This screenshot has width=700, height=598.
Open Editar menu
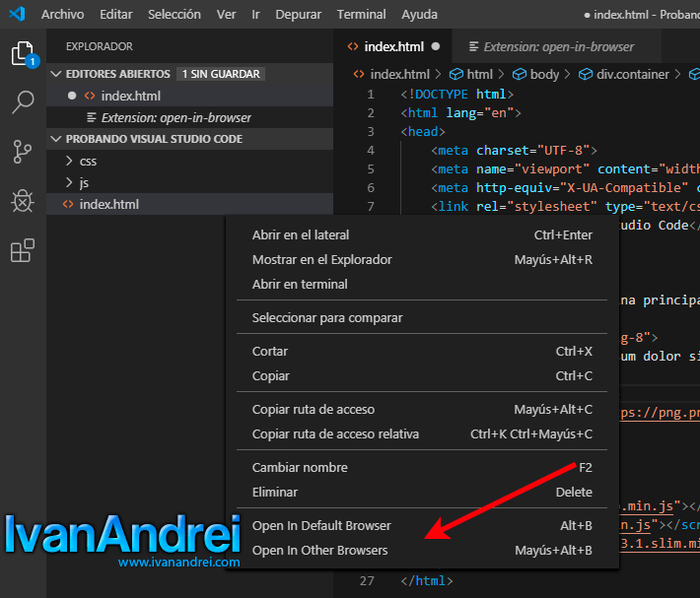116,14
